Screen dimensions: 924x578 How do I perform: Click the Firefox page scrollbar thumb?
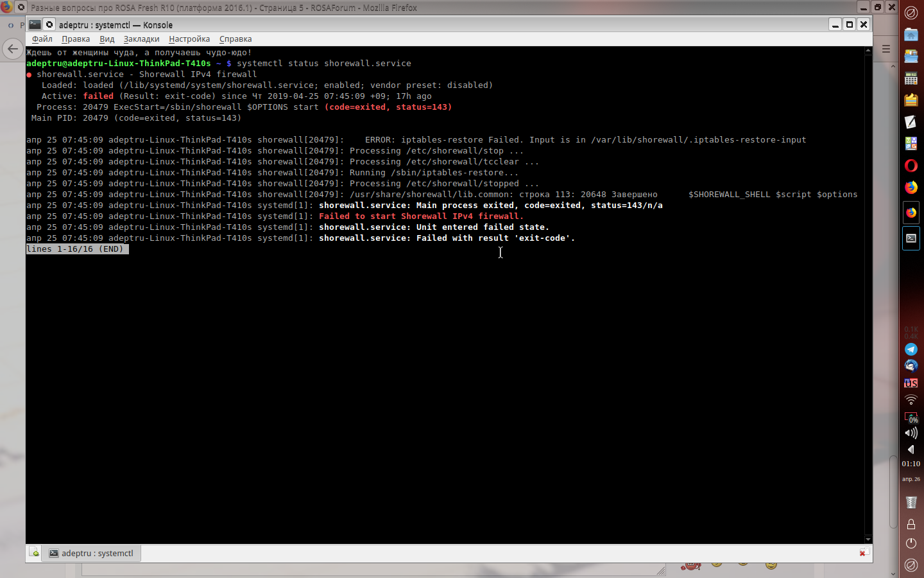pos(893,491)
